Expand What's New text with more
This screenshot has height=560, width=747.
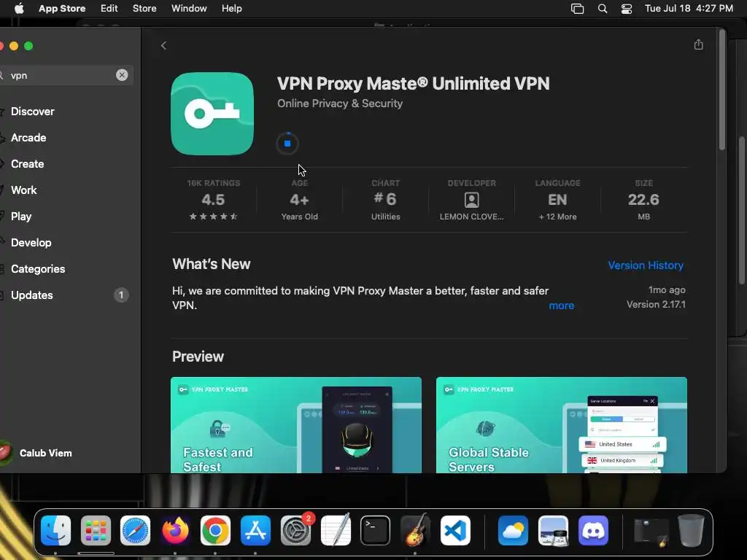[x=561, y=306]
